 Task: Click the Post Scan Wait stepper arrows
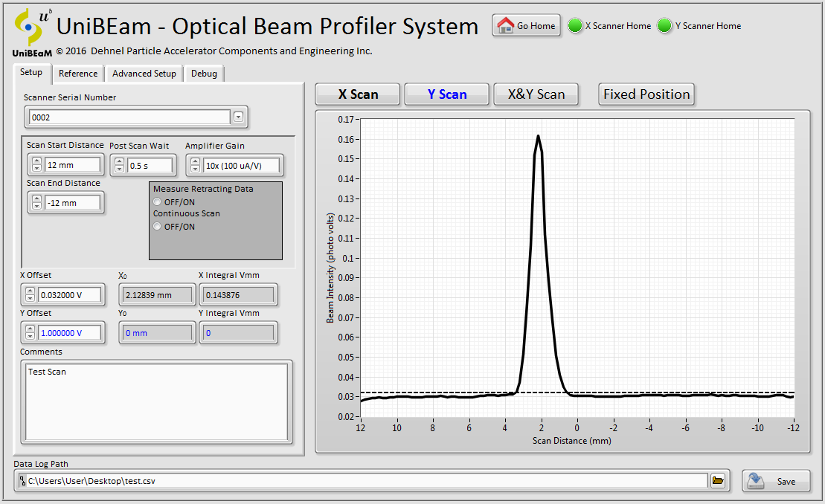tap(118, 165)
